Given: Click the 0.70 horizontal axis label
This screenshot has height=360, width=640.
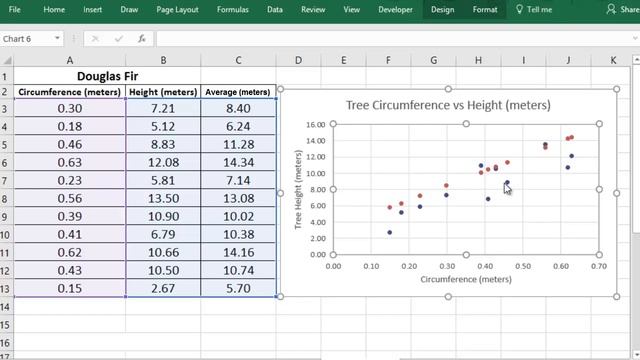Looking at the screenshot, I should tap(599, 266).
